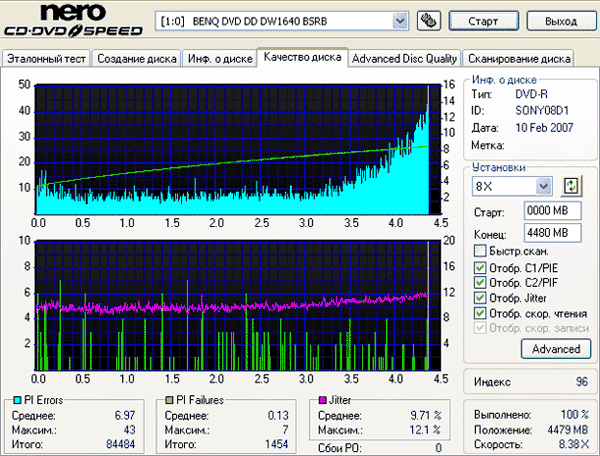The width and height of the screenshot is (600, 456).
Task: Click the drive options icon beside drive selector
Action: 427,20
